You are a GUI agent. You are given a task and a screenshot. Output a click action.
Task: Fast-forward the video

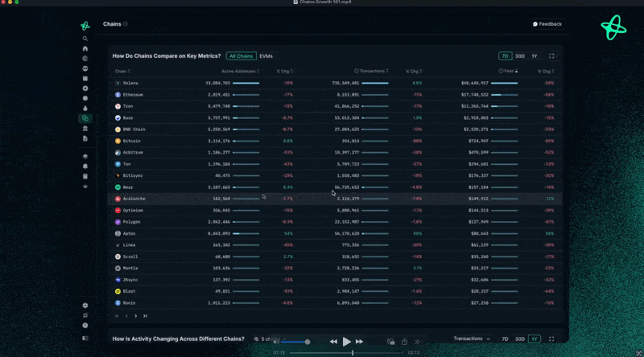359,342
